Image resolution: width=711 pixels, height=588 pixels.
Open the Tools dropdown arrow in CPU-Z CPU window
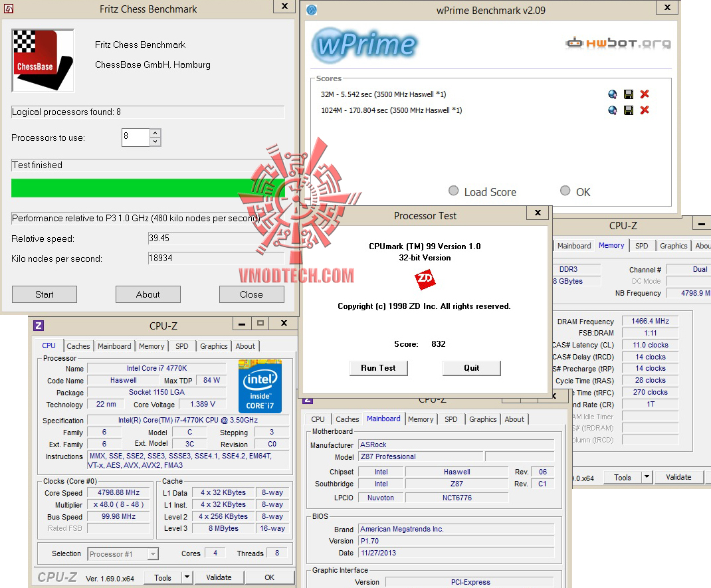187,577
